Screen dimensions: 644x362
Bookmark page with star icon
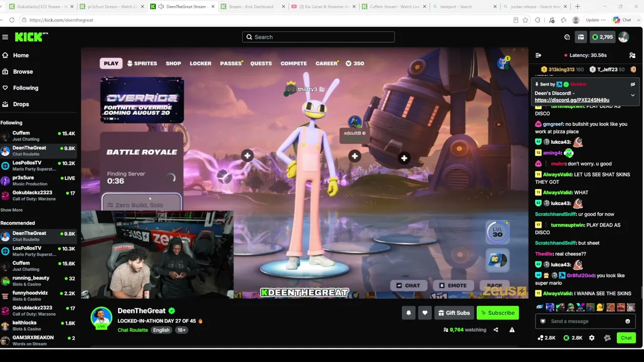click(525, 20)
